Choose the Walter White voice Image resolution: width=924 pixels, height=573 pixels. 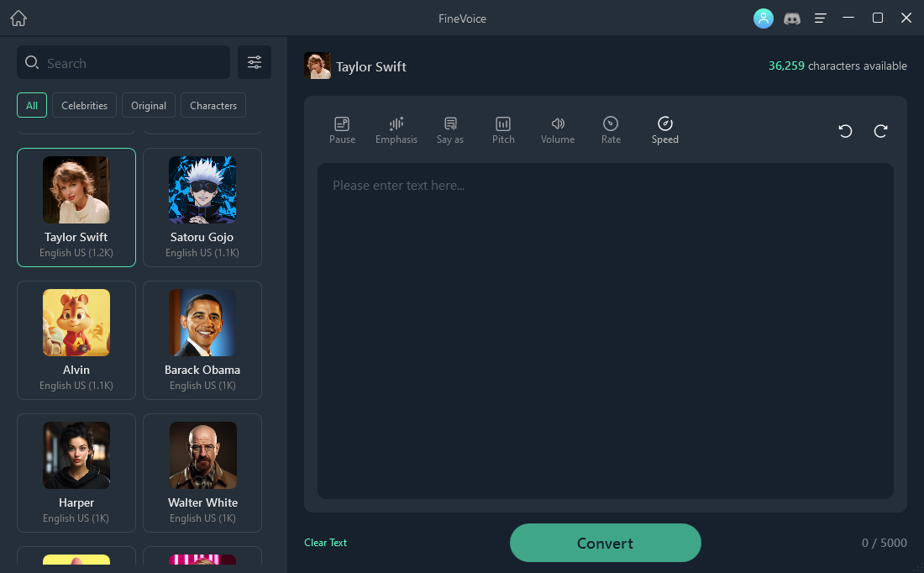202,473
